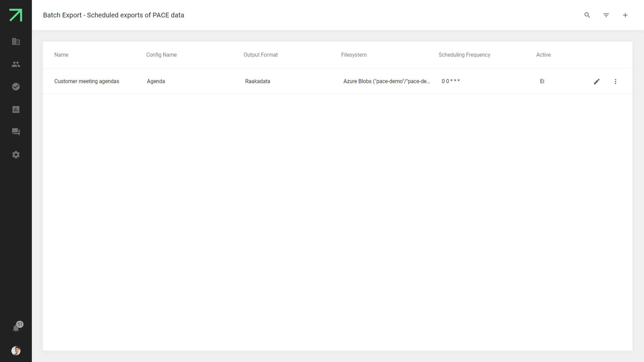Add a new batch export with plus

(625, 15)
